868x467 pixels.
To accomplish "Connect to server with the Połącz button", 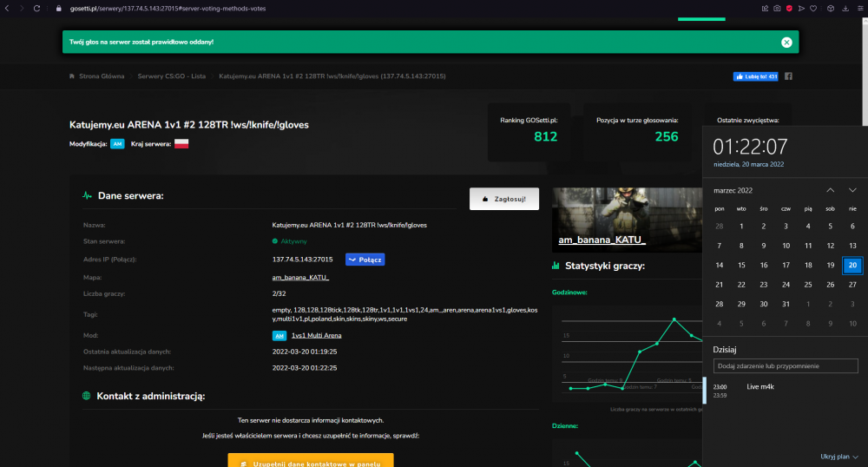I will pos(365,260).
